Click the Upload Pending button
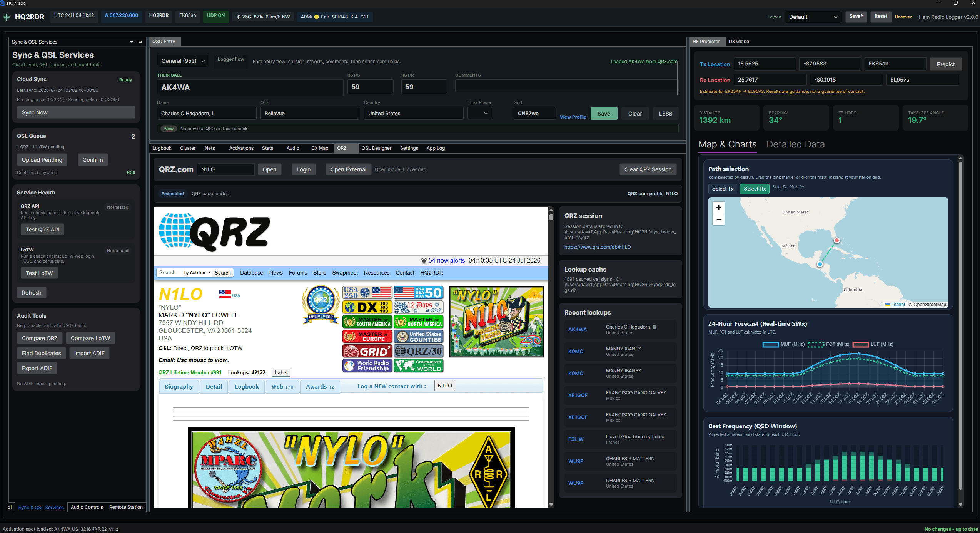This screenshot has width=980, height=533. 42,160
